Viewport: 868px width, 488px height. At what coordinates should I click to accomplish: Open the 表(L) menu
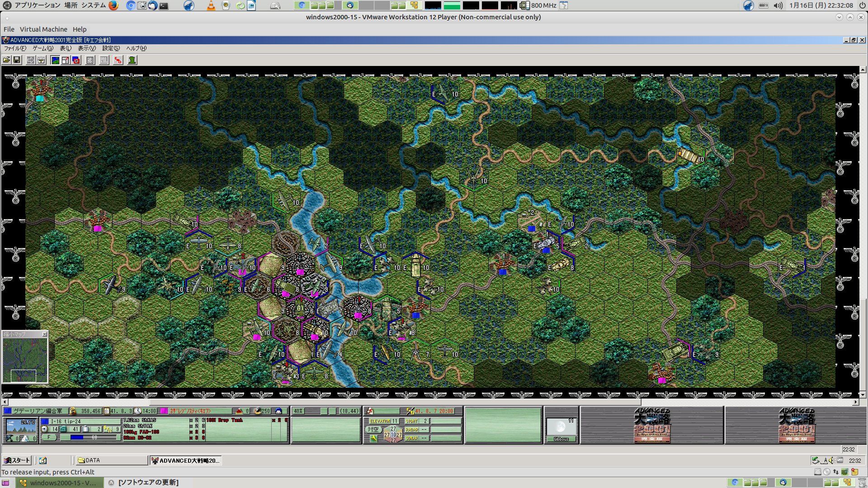point(66,48)
